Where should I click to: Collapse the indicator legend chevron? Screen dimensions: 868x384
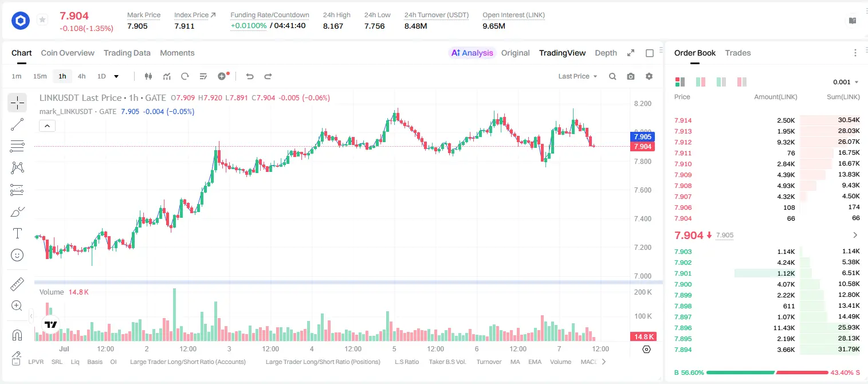tap(48, 126)
